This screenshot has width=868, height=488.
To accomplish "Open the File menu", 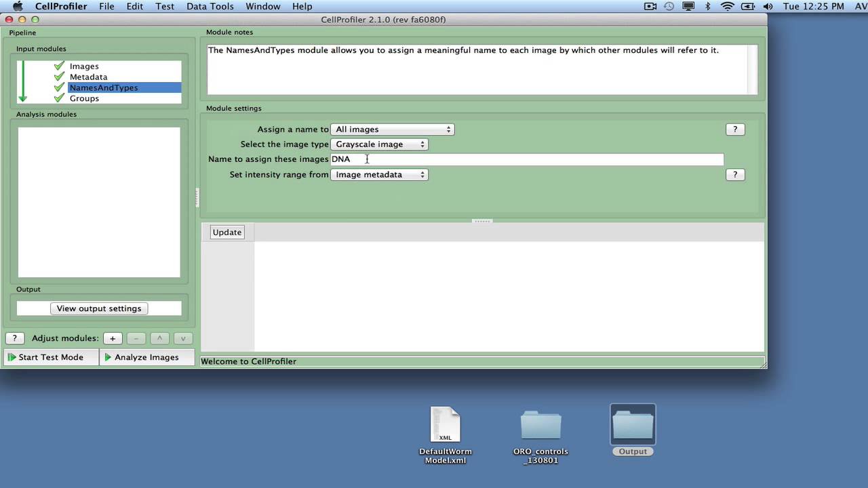I will click(106, 6).
